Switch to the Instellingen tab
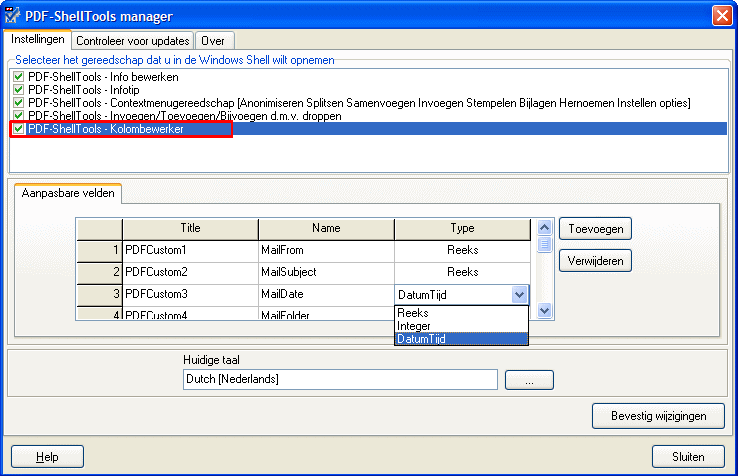This screenshot has width=738, height=476. [38, 39]
